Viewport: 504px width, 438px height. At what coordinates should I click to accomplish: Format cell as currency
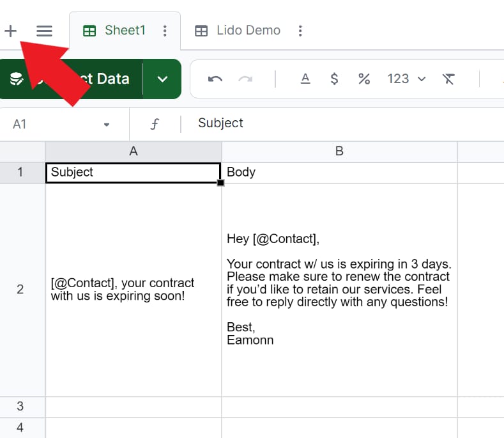click(334, 79)
